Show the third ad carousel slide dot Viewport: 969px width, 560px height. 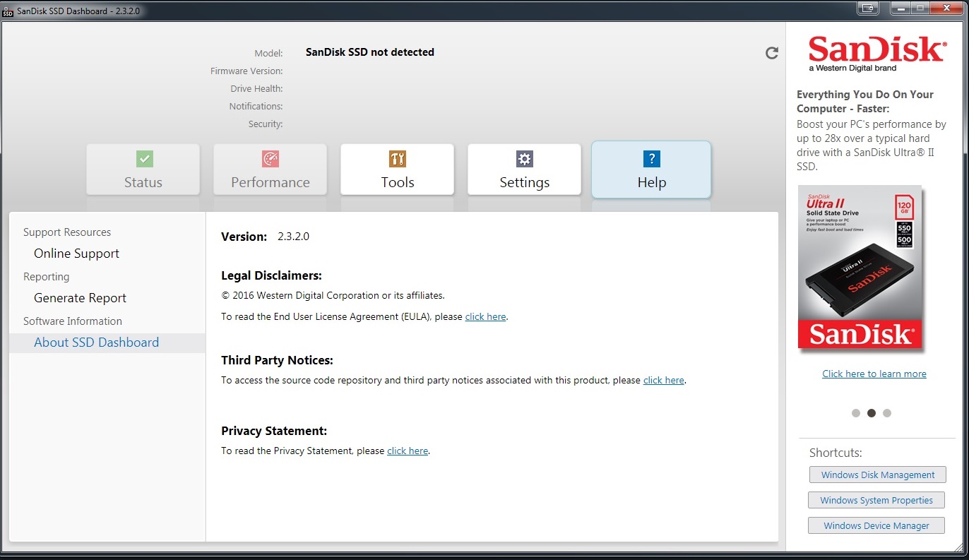click(887, 413)
